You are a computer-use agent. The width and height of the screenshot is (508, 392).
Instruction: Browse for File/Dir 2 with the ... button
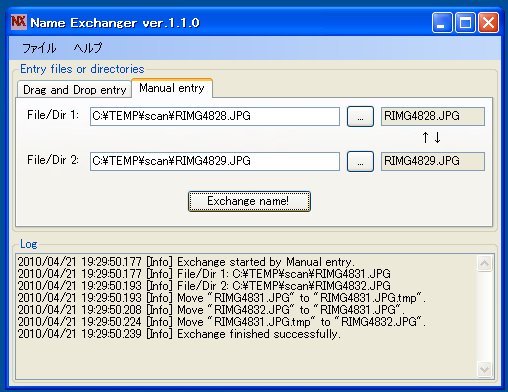click(x=360, y=162)
